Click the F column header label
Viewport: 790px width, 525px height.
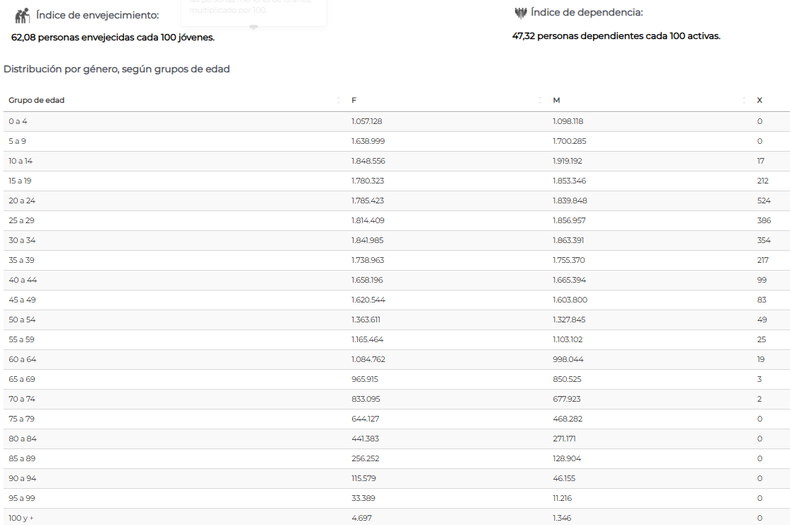coord(354,100)
